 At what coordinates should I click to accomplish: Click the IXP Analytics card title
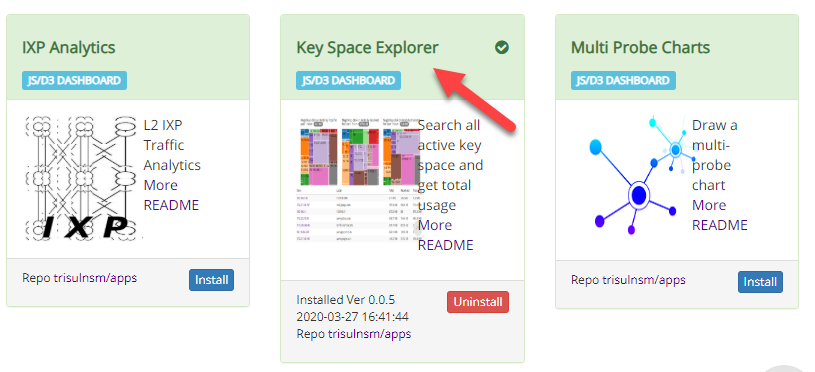(x=69, y=48)
